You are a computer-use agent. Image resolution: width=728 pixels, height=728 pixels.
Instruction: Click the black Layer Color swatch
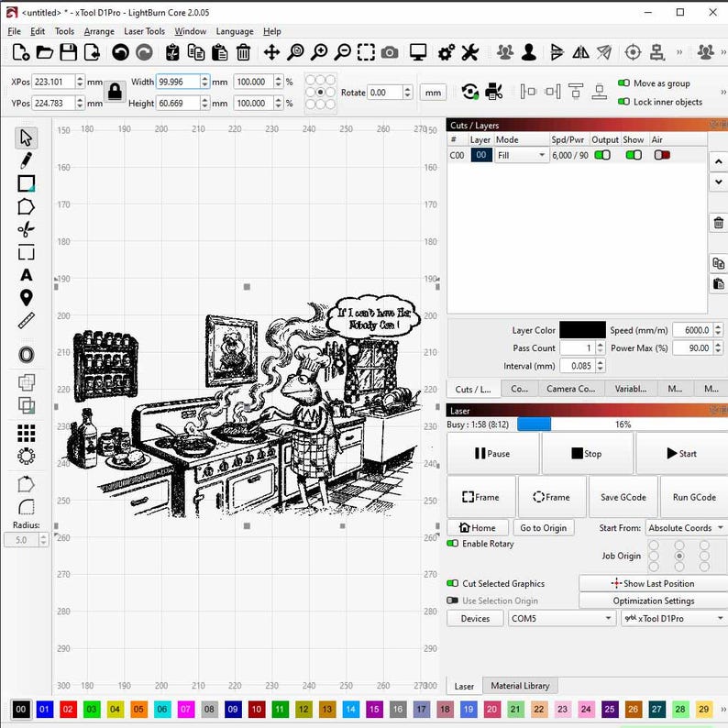coord(582,330)
